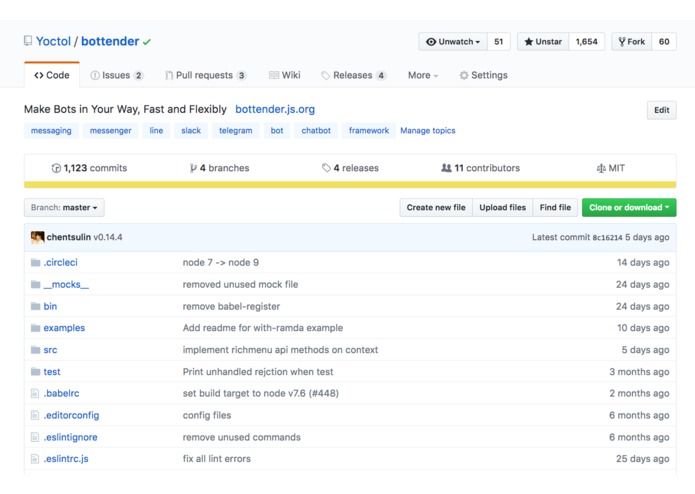Open commit 'set build target to node v7.6 (#448)'
The width and height of the screenshot is (695, 494).
(x=261, y=393)
